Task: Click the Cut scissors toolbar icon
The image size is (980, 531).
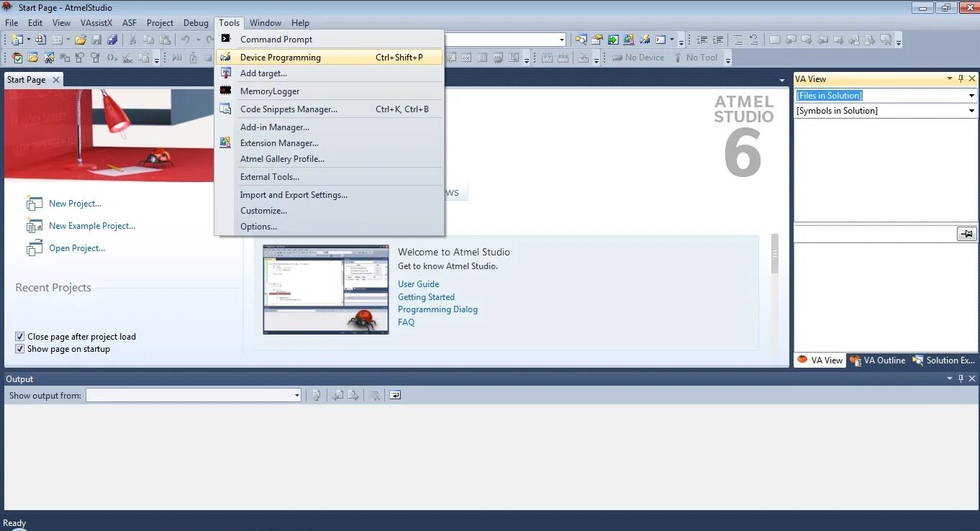Action: click(x=132, y=40)
